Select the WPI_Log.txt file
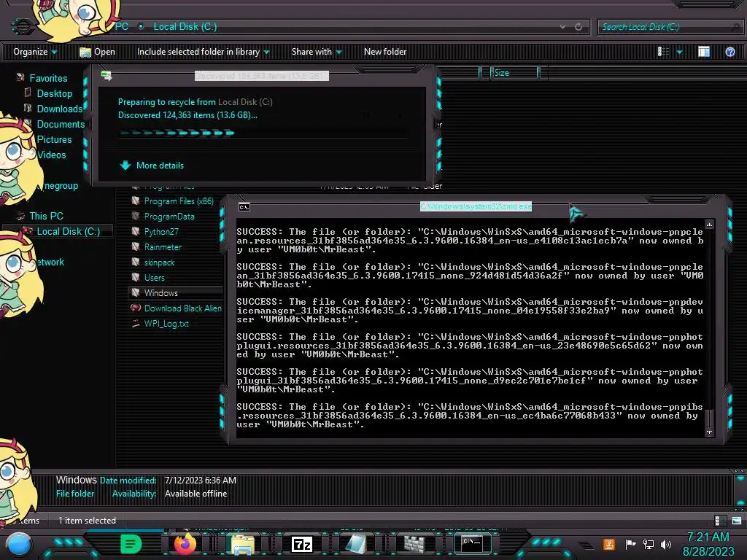 point(166,323)
